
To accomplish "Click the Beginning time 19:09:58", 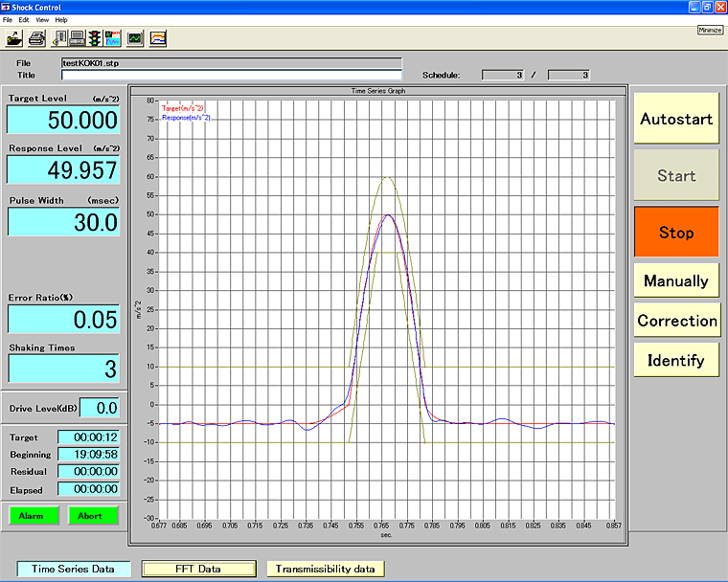I will coord(88,455).
